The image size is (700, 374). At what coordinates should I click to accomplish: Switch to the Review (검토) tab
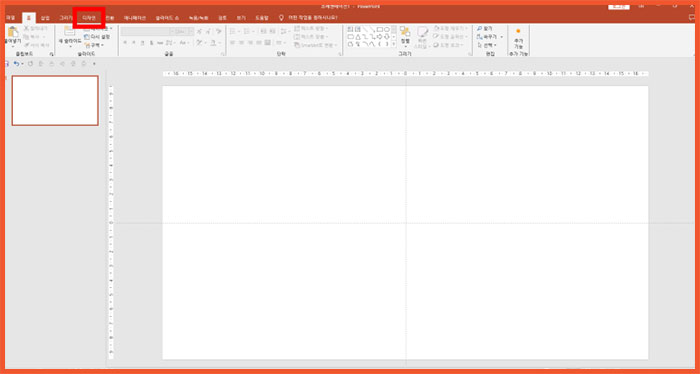222,18
